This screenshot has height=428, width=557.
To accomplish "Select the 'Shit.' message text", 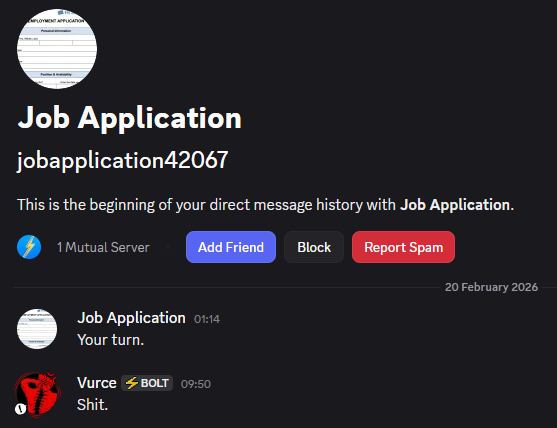I will point(92,405).
